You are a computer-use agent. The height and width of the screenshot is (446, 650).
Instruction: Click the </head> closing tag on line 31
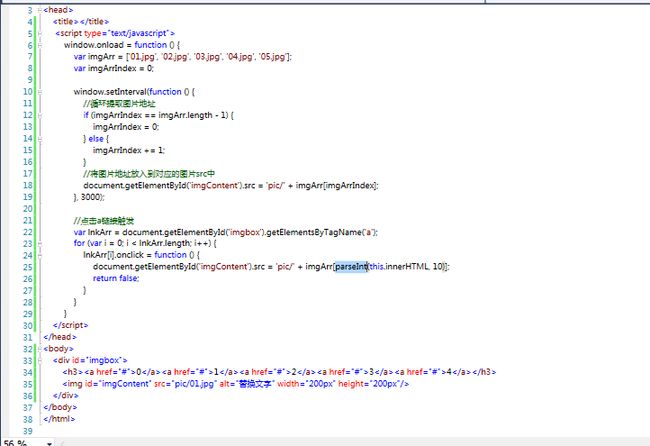[60, 337]
